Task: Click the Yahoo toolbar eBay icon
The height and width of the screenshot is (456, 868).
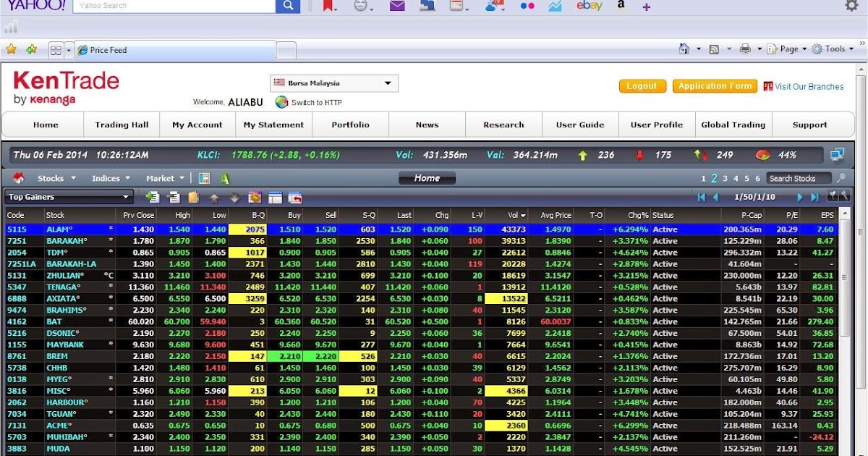Action: [x=590, y=6]
